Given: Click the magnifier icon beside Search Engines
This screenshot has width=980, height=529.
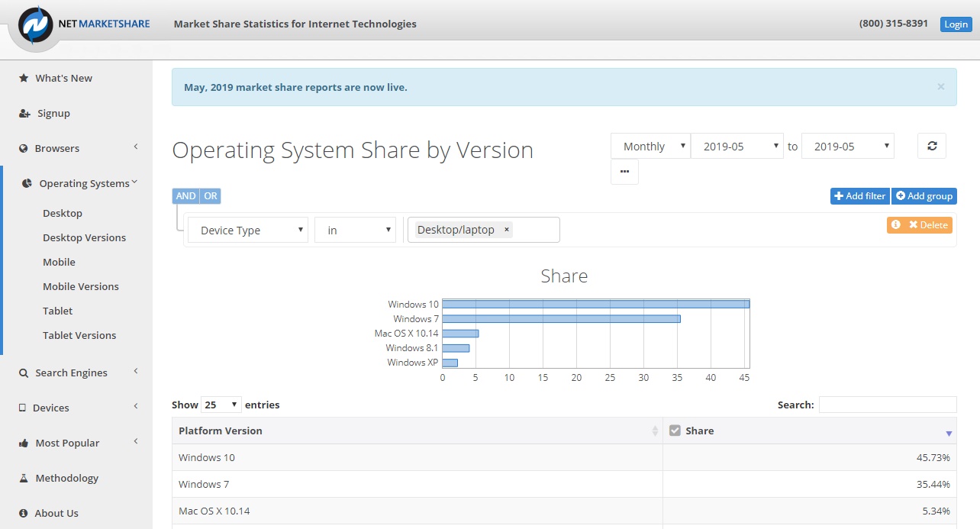Looking at the screenshot, I should click(x=24, y=373).
